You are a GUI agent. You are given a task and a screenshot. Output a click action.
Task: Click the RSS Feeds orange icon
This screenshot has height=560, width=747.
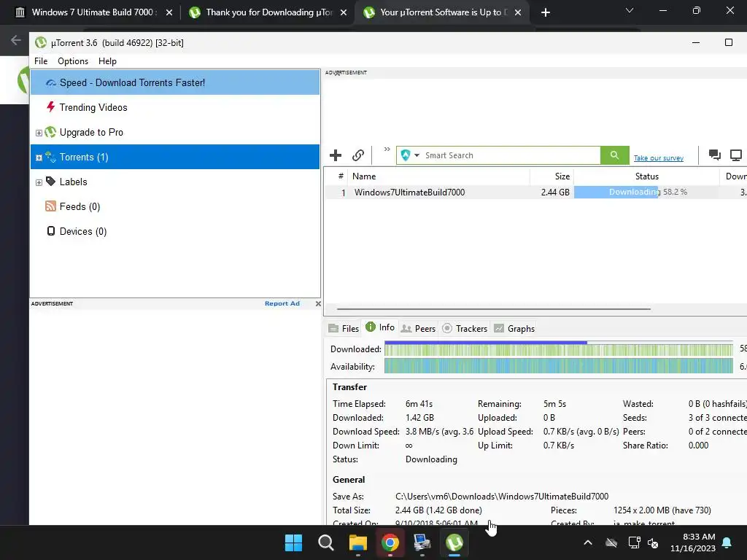click(x=50, y=206)
